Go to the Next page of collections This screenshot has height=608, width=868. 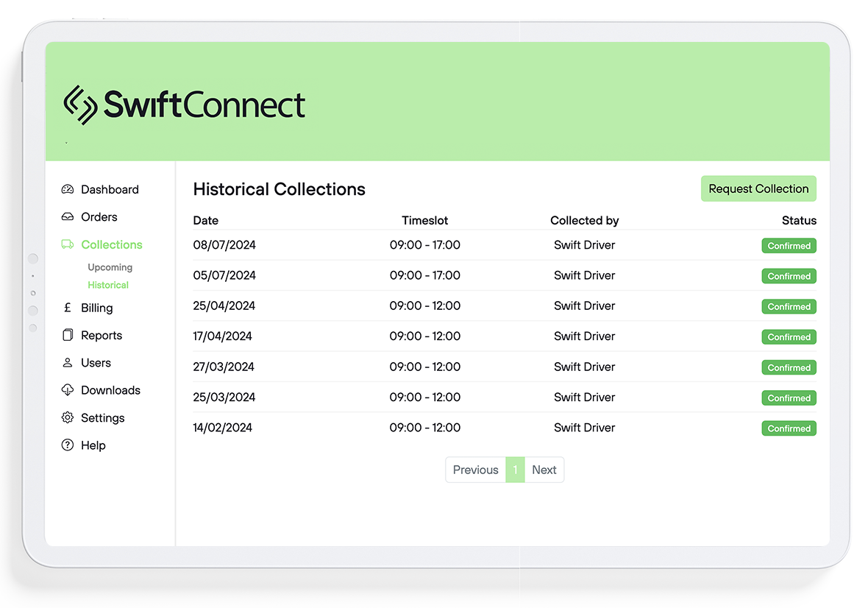pyautogui.click(x=544, y=470)
